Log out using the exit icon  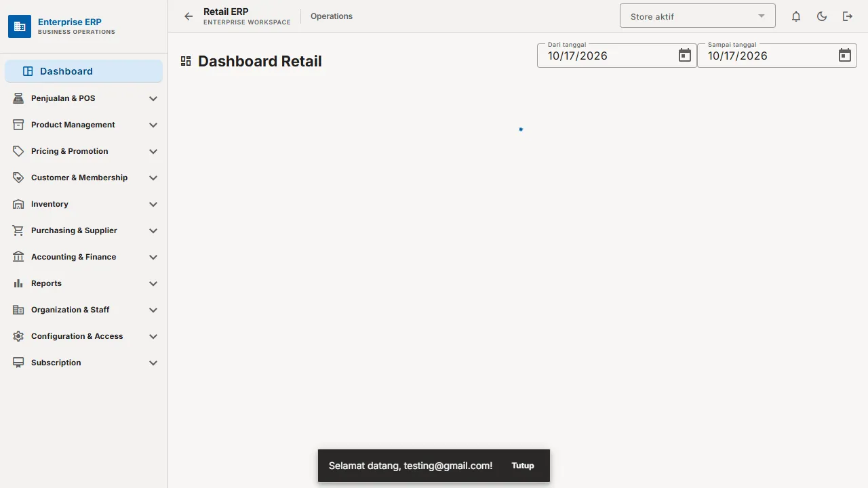(x=848, y=16)
